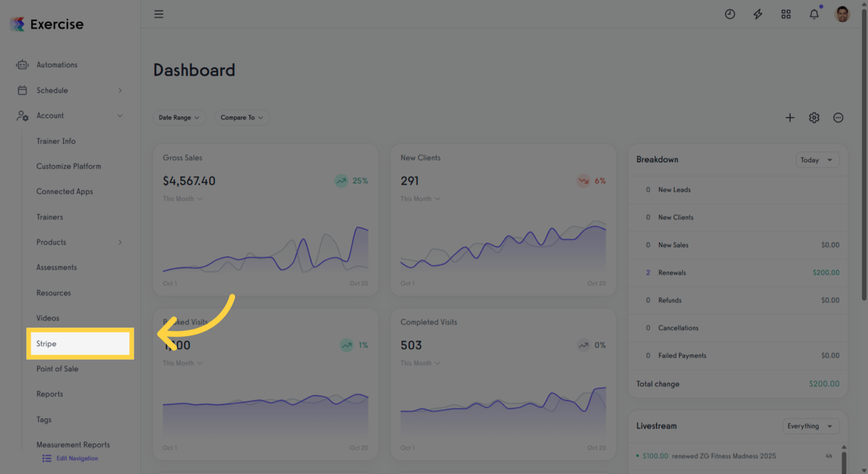
Task: Open the apps grid icon
Action: (x=786, y=14)
